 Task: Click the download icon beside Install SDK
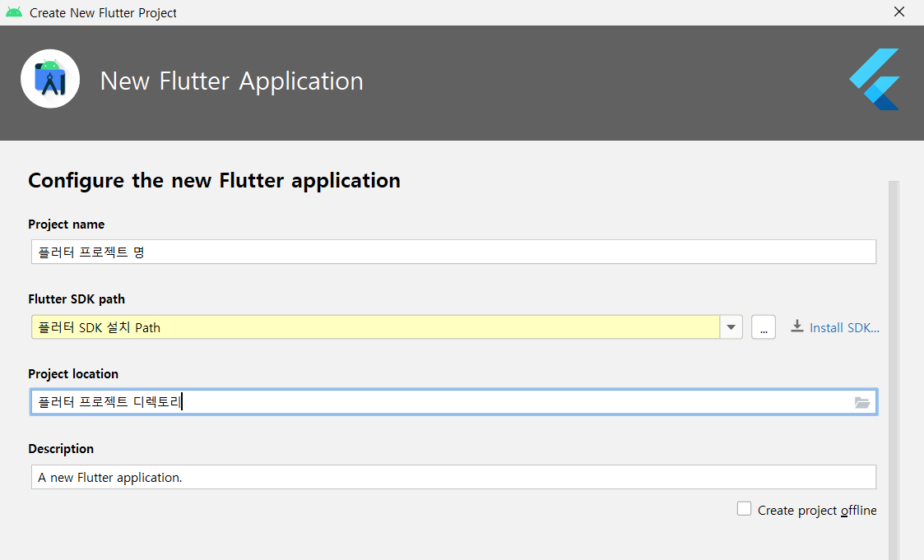[796, 326]
